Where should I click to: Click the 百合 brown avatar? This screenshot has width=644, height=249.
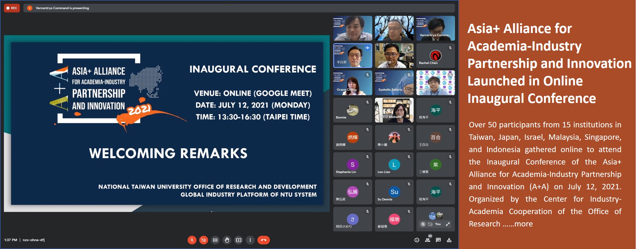[x=435, y=137]
